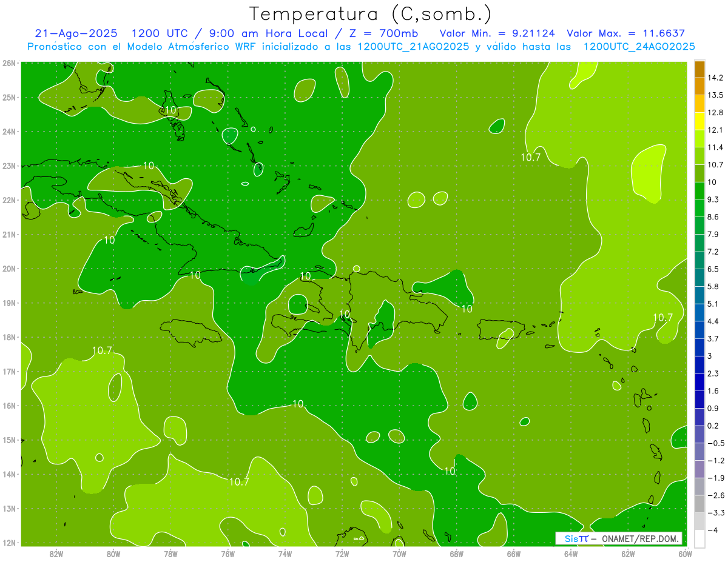Click the 22N latitude axis label
Image resolution: width=728 pixels, height=562 pixels.
click(x=8, y=200)
